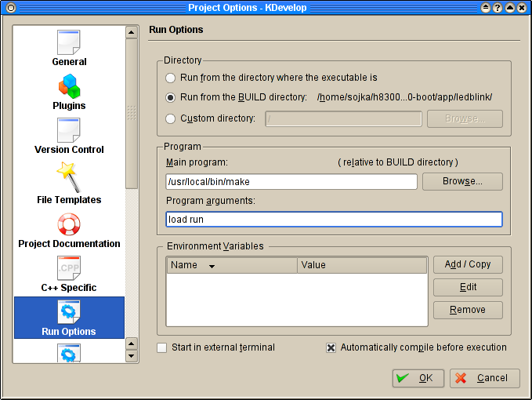Image resolution: width=532 pixels, height=400 pixels.
Task: Click Browse next to Custom directory
Action: [465, 118]
